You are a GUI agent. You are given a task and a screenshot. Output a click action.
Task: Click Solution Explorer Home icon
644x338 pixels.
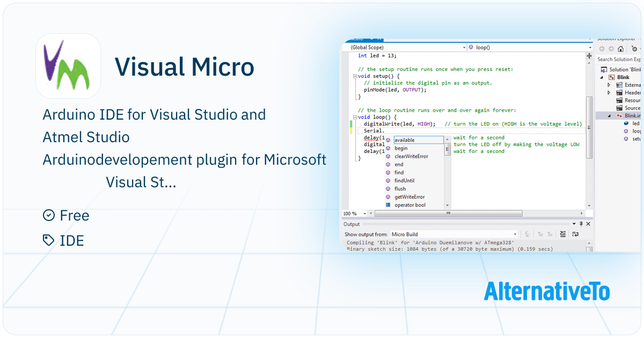click(620, 48)
